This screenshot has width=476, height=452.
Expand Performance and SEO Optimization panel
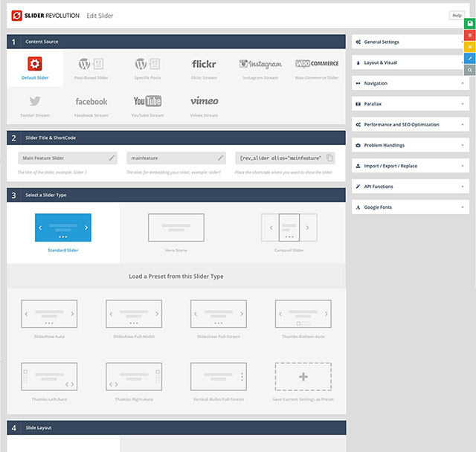[x=410, y=124]
